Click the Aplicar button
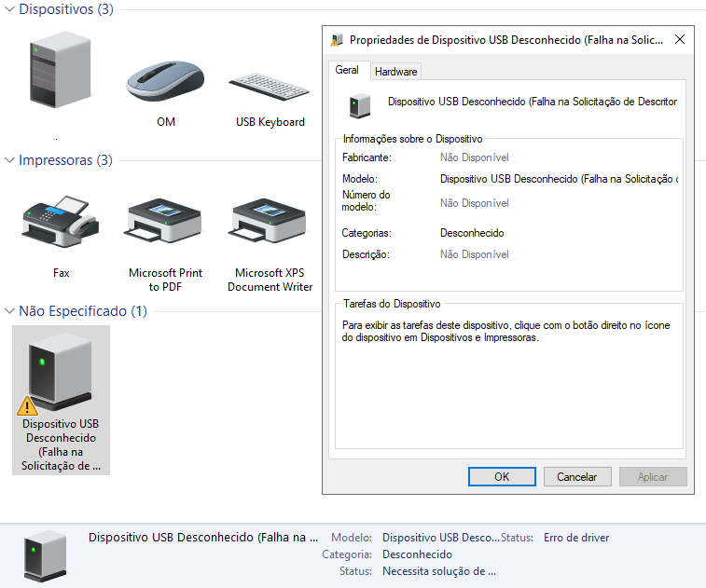706x588 pixels. click(x=653, y=476)
